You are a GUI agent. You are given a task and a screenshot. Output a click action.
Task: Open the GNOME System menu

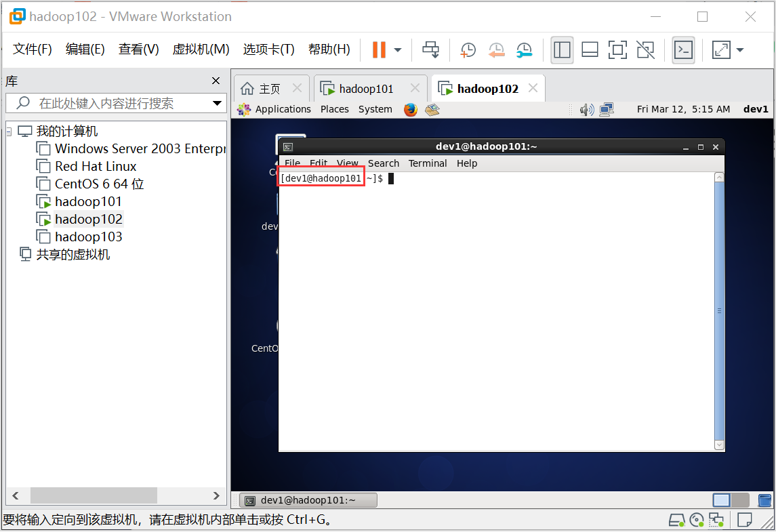tap(375, 109)
